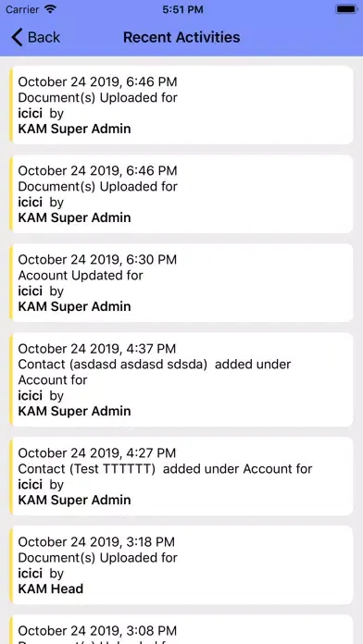
Task: Open the partially visible 3:08 PM activity
Action: tap(181, 629)
